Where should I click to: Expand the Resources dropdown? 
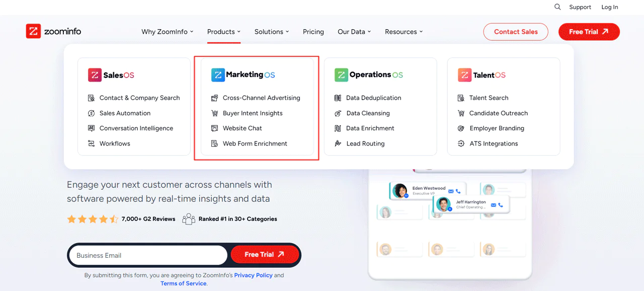coord(404,31)
